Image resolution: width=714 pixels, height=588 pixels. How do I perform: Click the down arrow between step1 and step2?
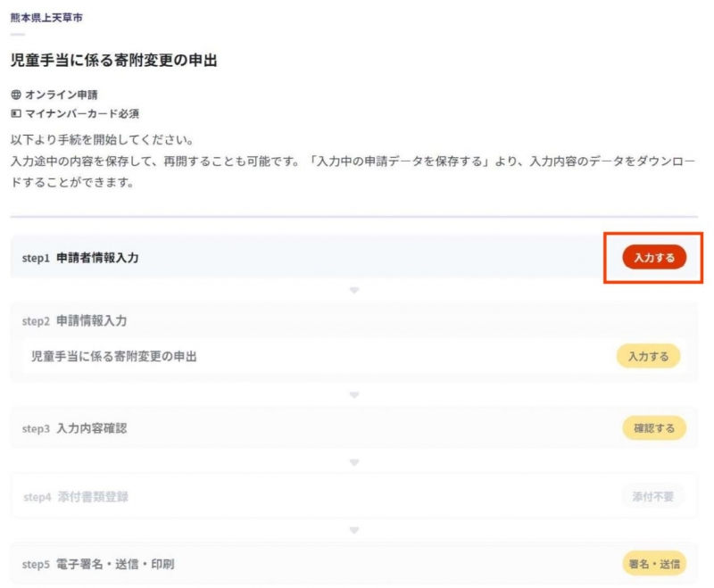coord(354,290)
